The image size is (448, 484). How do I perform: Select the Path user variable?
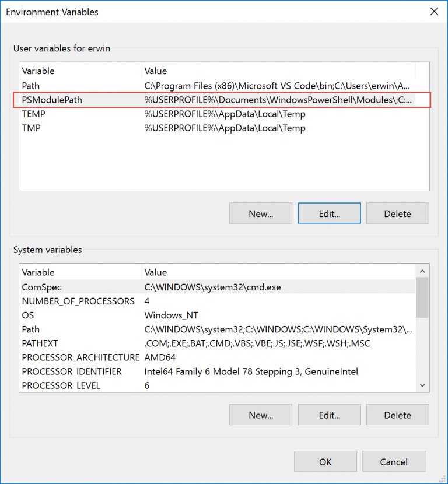pyautogui.click(x=87, y=86)
